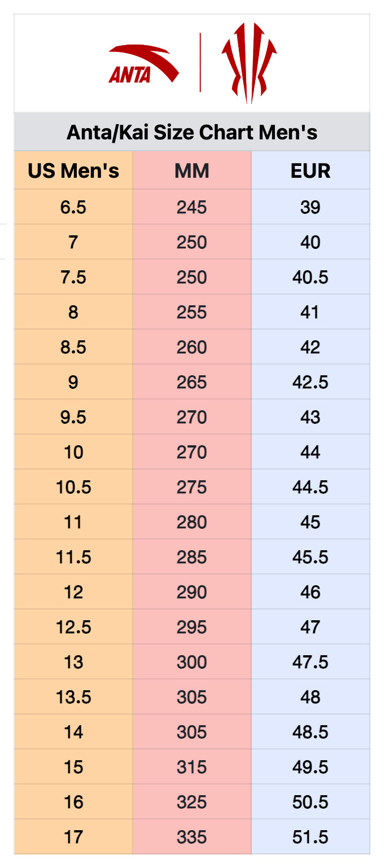Click the US Men's size 6.5 cell
Viewport: 385px width, 868px height.
[x=73, y=207]
